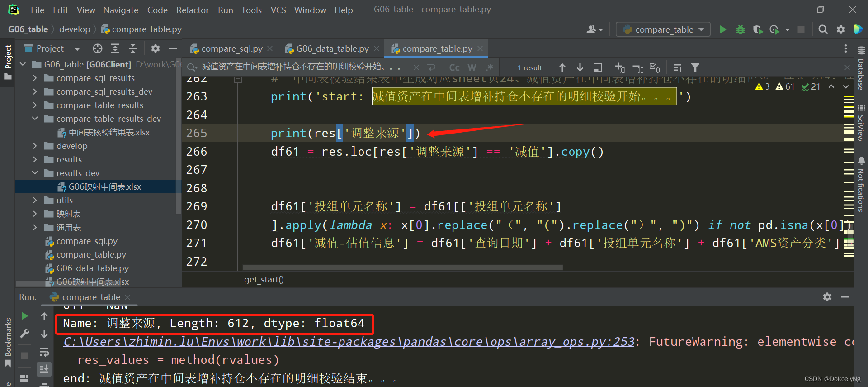868x387 pixels.
Task: Jump to next search occurrence arrow
Action: click(x=580, y=67)
